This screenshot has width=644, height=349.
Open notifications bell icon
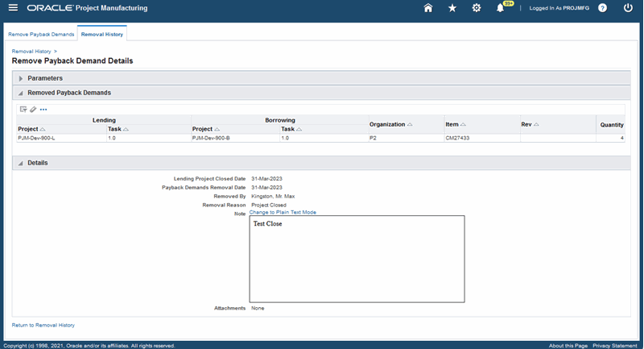coord(500,8)
